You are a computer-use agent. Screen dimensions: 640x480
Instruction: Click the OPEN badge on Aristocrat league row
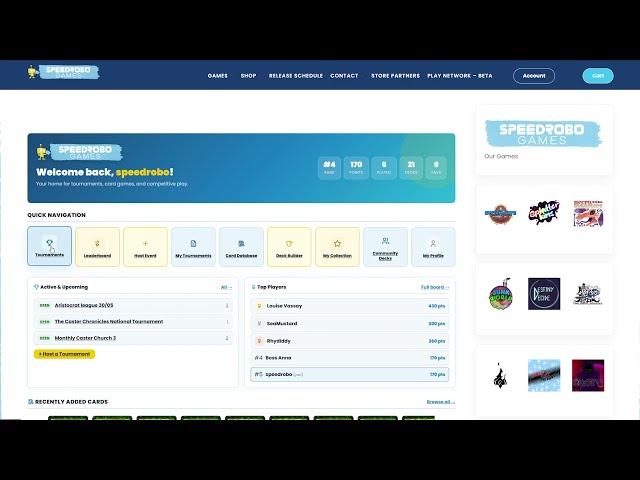click(44, 305)
